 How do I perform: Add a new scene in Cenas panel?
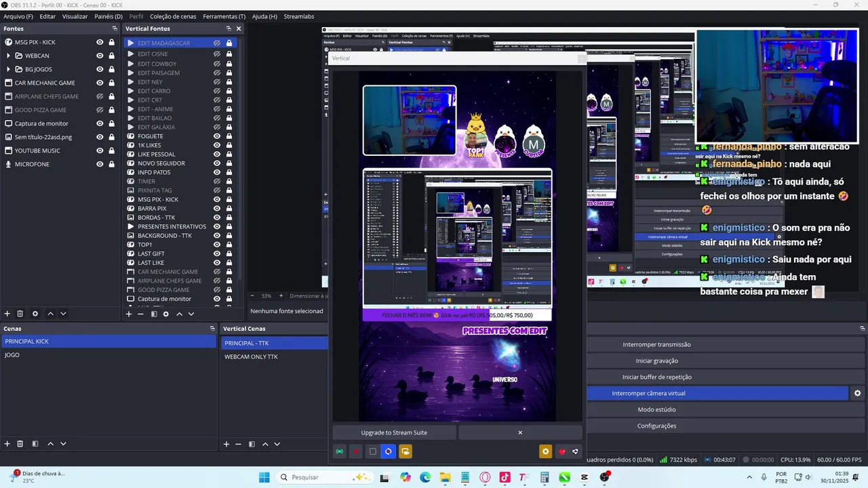pos(7,444)
